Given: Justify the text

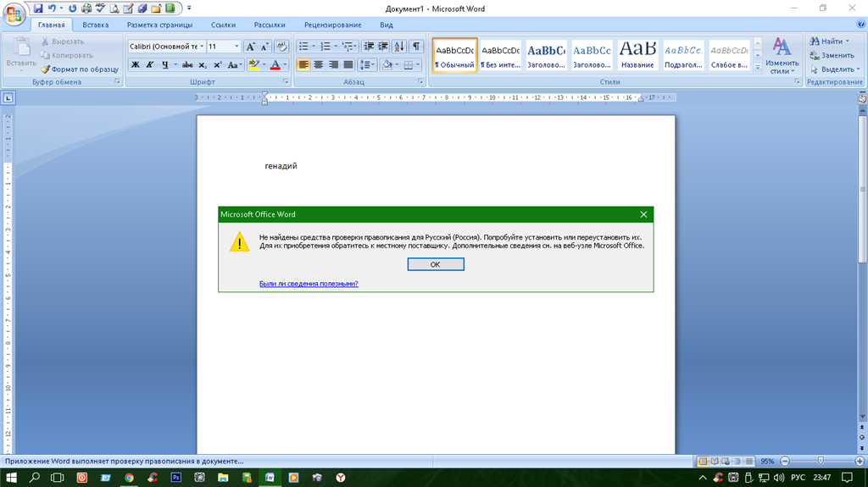Looking at the screenshot, I should 348,64.
